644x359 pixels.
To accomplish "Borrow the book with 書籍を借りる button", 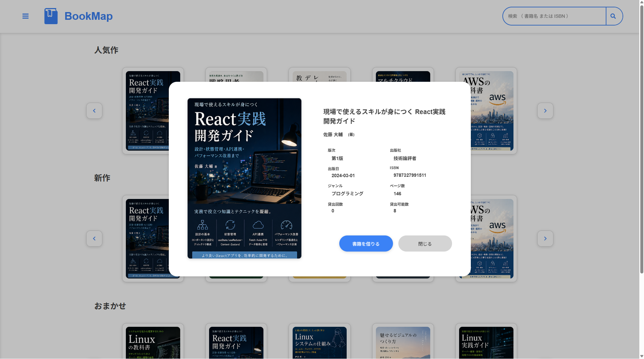I will [x=366, y=244].
